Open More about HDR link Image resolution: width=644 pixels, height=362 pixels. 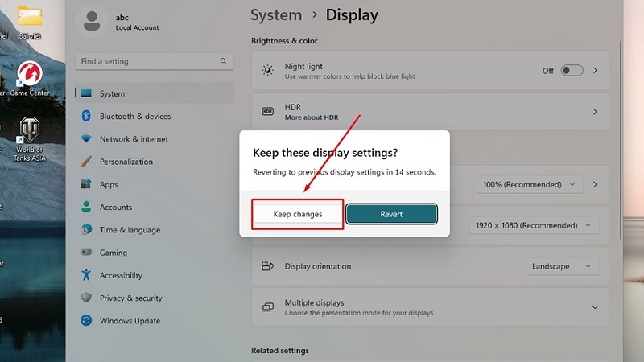point(312,117)
